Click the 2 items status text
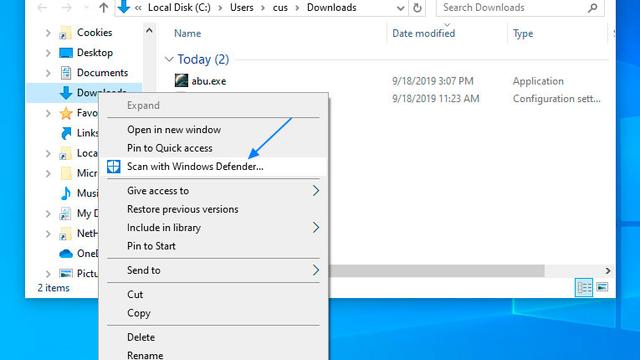 (53, 288)
